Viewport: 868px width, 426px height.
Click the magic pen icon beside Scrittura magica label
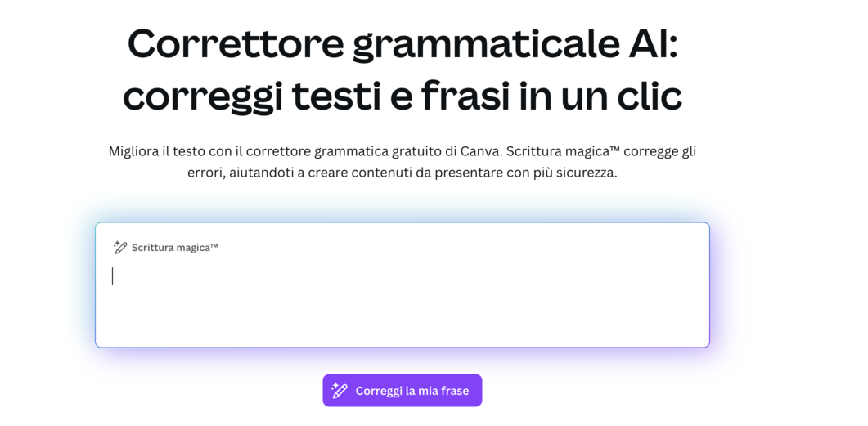[x=120, y=247]
